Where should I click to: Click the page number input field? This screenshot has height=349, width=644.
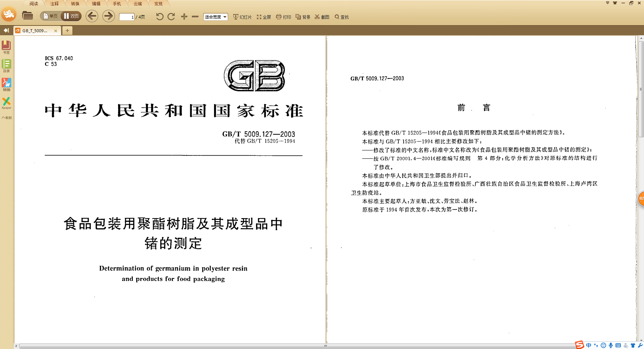[127, 17]
